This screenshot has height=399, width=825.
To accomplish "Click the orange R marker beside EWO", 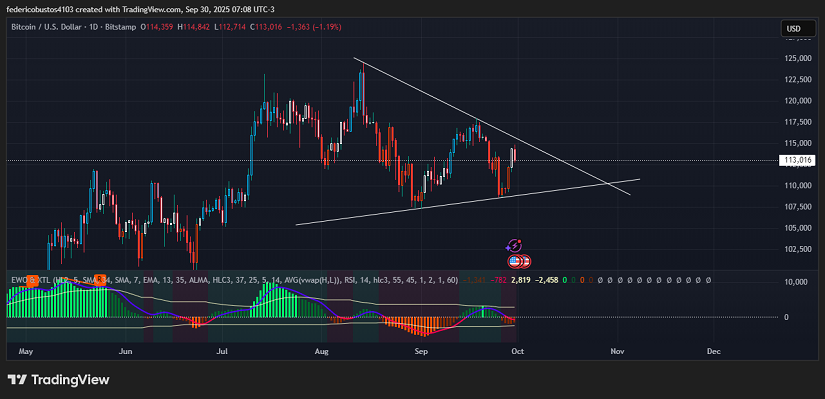I will tap(32, 280).
